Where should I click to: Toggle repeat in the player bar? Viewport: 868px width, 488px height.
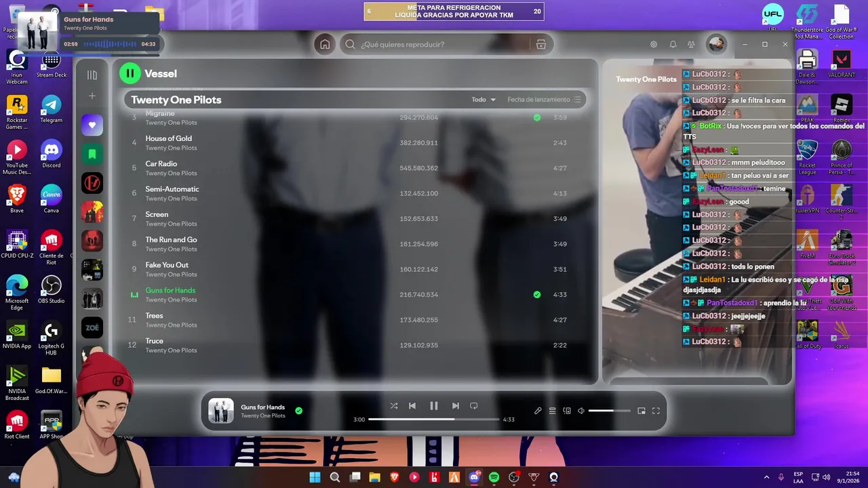[474, 406]
